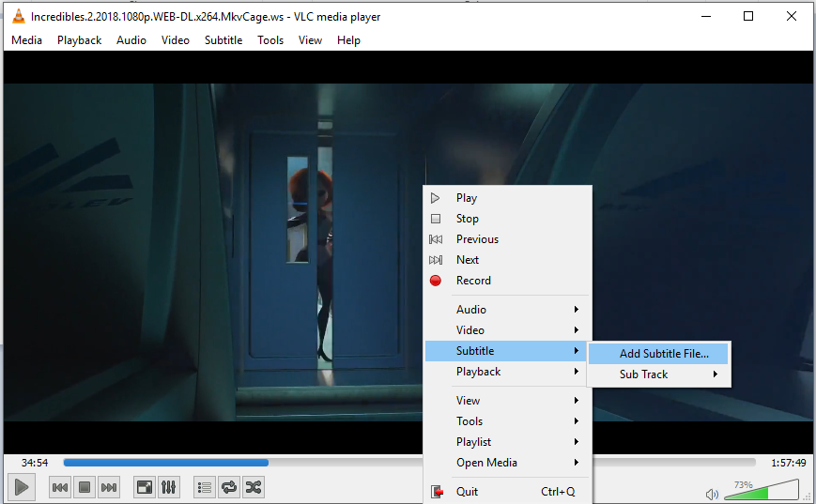Open the Audio menu in menu bar
Screen dimensions: 816x504
pyautogui.click(x=131, y=40)
